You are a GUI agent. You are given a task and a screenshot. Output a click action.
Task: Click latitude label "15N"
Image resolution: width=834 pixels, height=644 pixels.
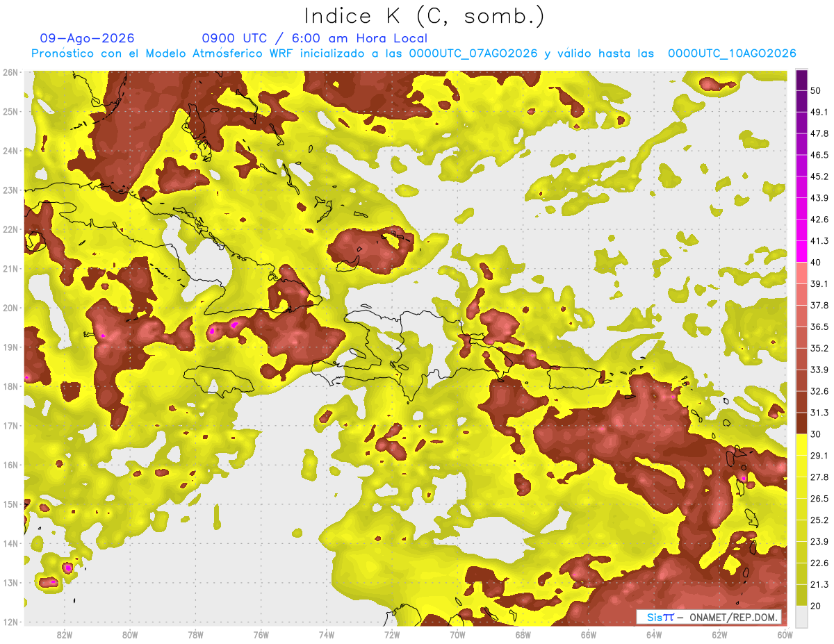click(x=10, y=504)
